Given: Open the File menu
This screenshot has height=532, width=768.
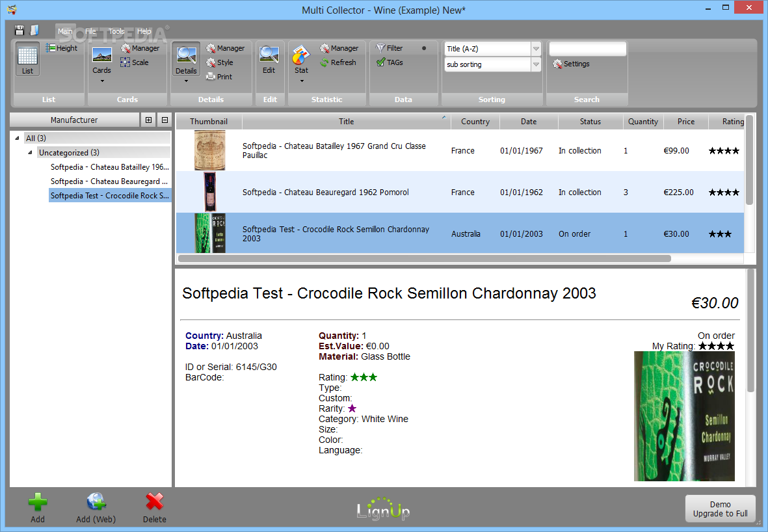Looking at the screenshot, I should coord(90,31).
